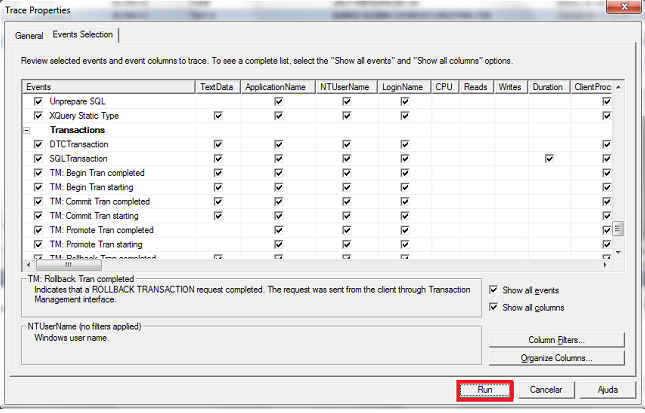
Task: Uncheck TM: Commit Tran completed event
Action: point(38,202)
